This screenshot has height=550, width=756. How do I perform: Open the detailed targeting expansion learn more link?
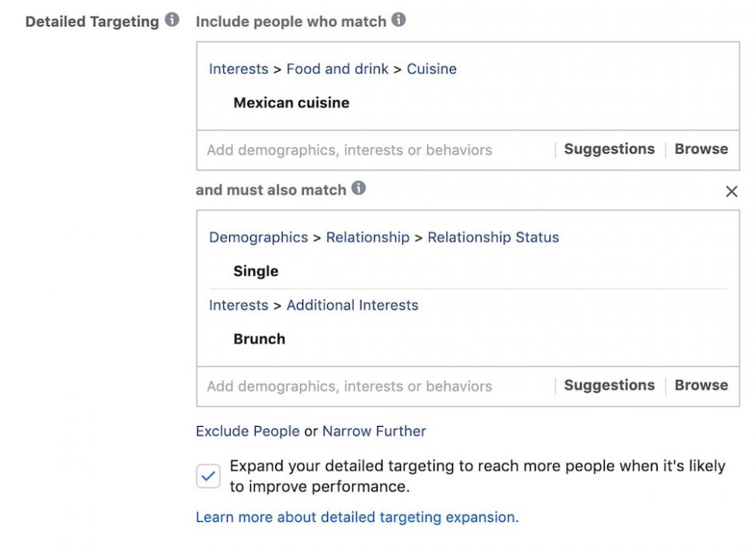356,517
